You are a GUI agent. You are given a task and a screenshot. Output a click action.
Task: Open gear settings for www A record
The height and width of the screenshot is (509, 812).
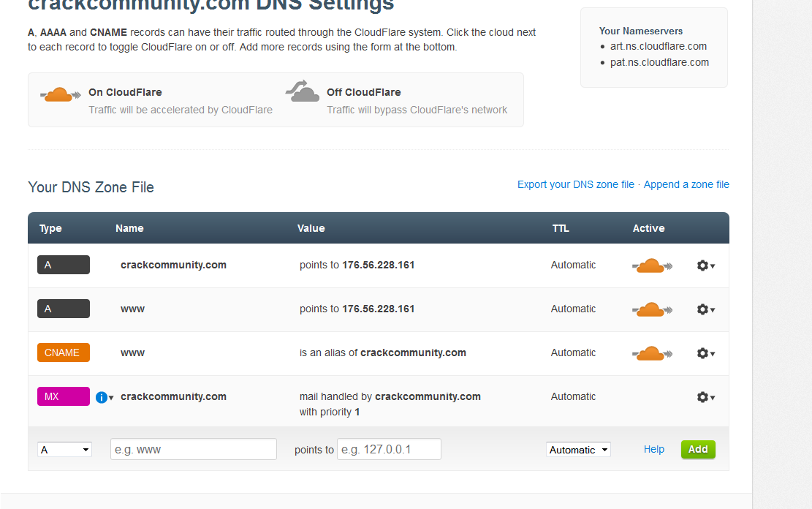705,309
